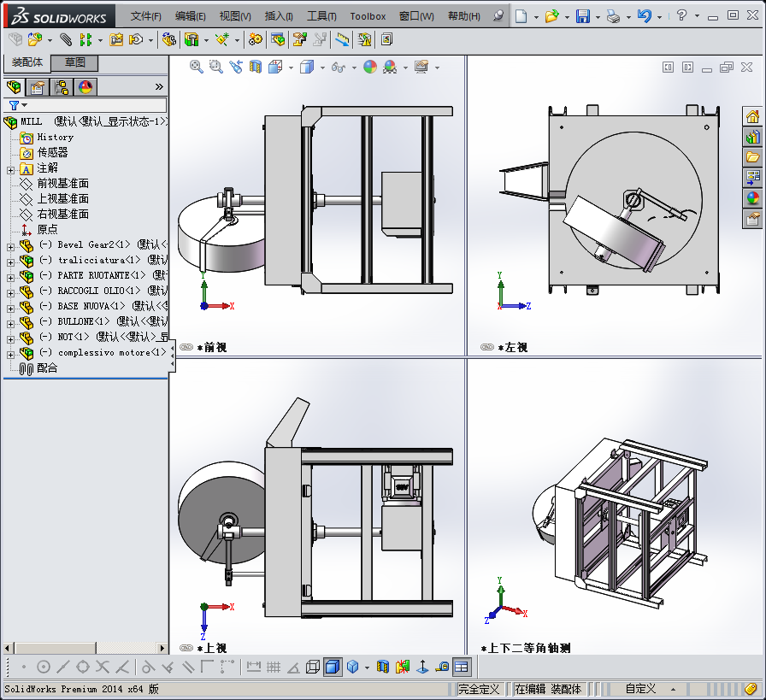Expand the complessivo motore<1> component node
Screen dimensions: 766x700
tap(11, 355)
